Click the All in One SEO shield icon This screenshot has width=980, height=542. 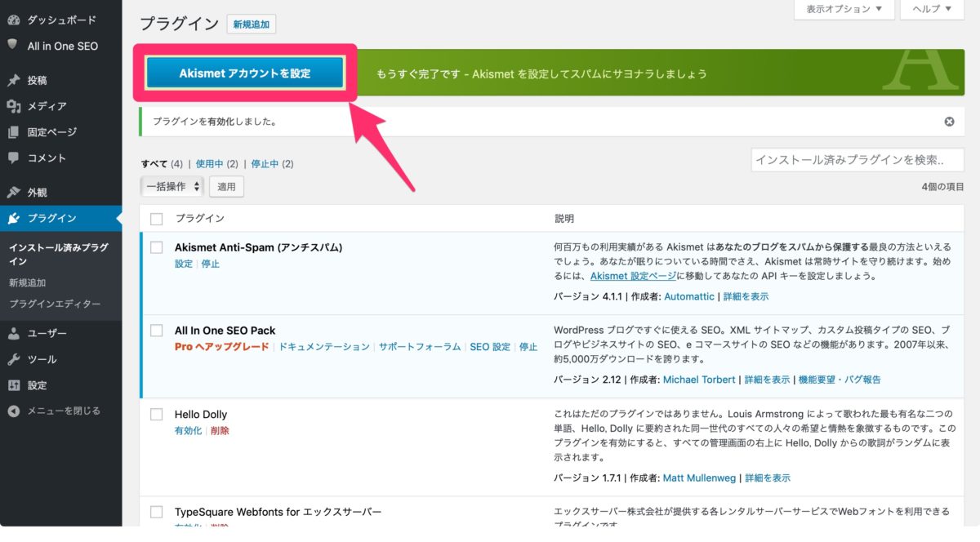(13, 45)
